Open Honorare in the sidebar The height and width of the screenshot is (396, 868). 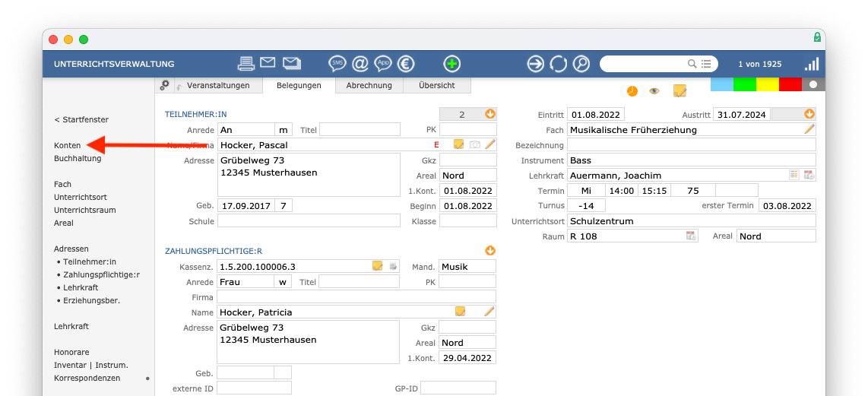(72, 352)
